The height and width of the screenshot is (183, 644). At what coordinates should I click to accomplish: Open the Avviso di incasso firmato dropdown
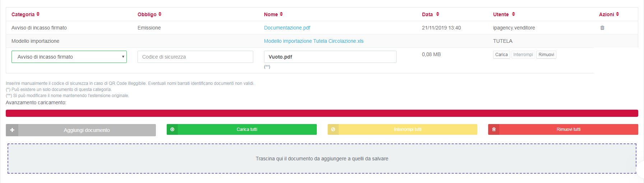(69, 57)
